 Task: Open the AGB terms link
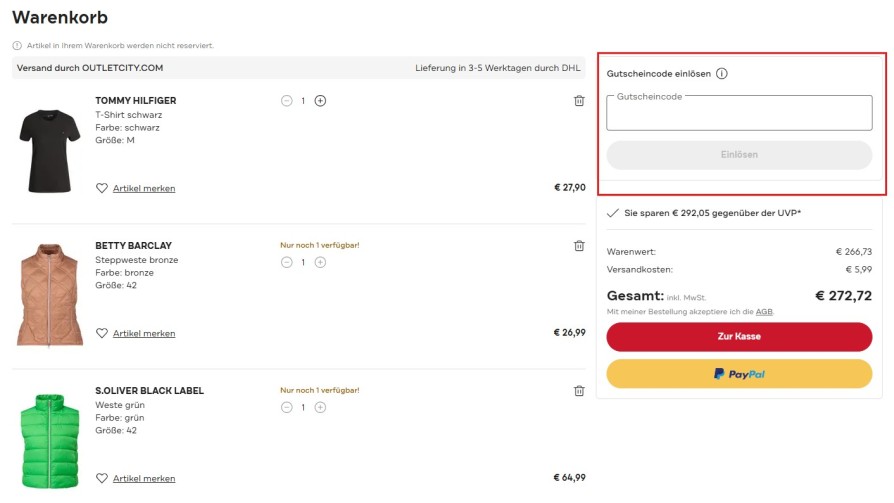(764, 312)
